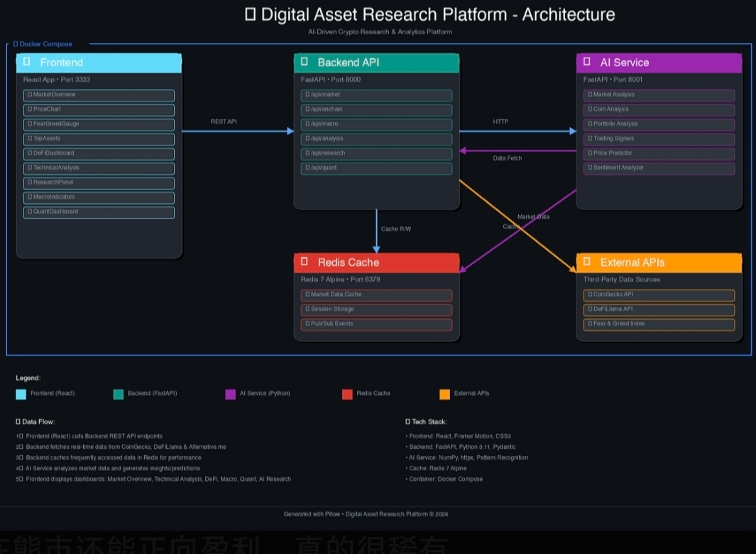Select the External APIs orange legend swatch
The width and height of the screenshot is (756, 554).
coord(445,394)
